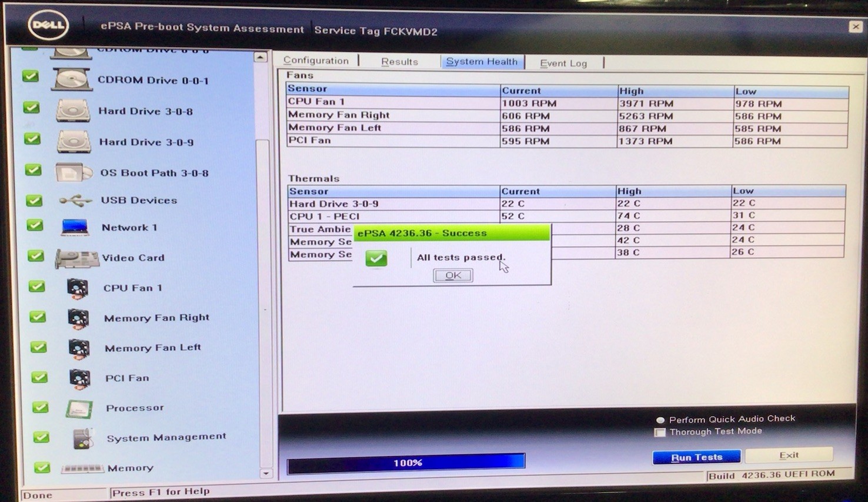Viewport: 868px width, 502px height.
Task: Click the CPU 1 - PECI thermal row
Action: (566, 216)
